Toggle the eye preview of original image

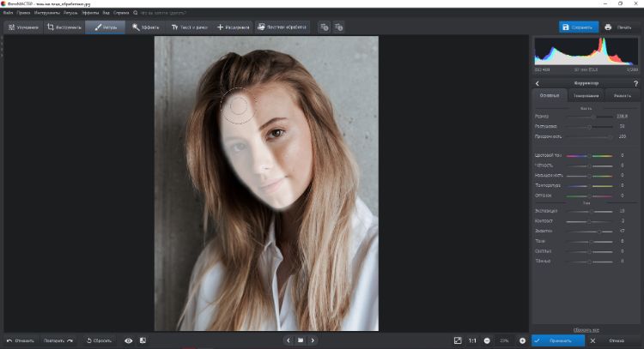click(128, 340)
